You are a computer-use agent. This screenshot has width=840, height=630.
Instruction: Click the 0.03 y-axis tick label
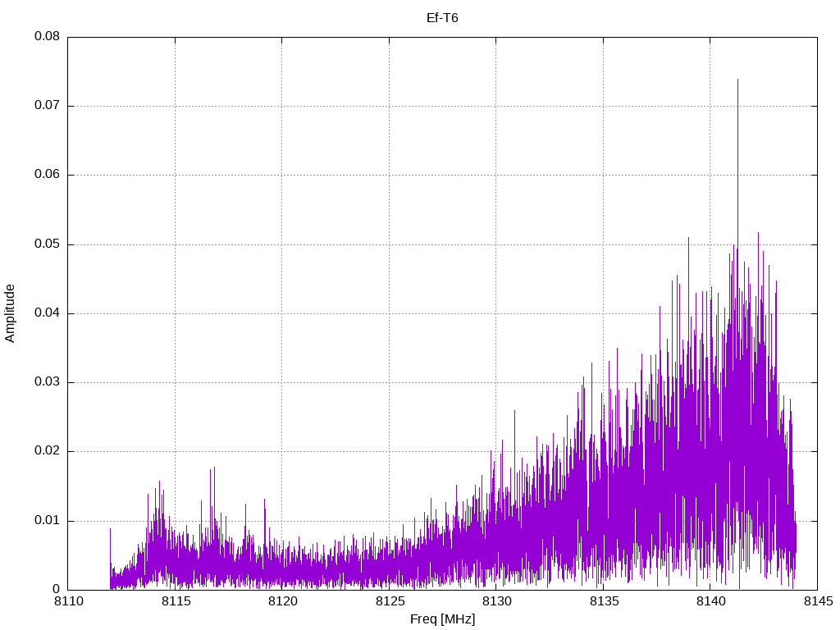tap(47, 382)
